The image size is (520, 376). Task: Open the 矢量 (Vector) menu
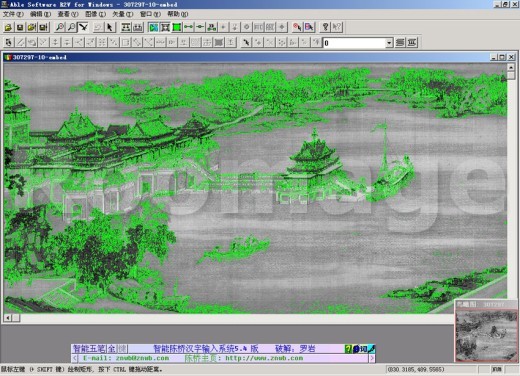tap(122, 14)
